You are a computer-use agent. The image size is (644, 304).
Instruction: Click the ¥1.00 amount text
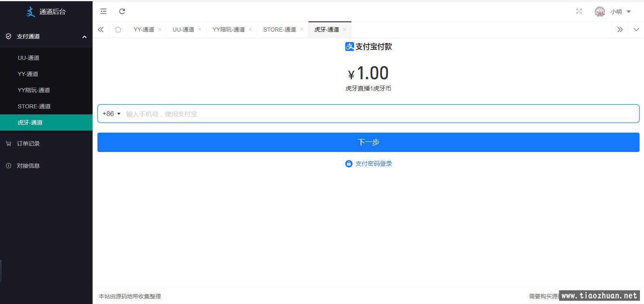[x=368, y=73]
